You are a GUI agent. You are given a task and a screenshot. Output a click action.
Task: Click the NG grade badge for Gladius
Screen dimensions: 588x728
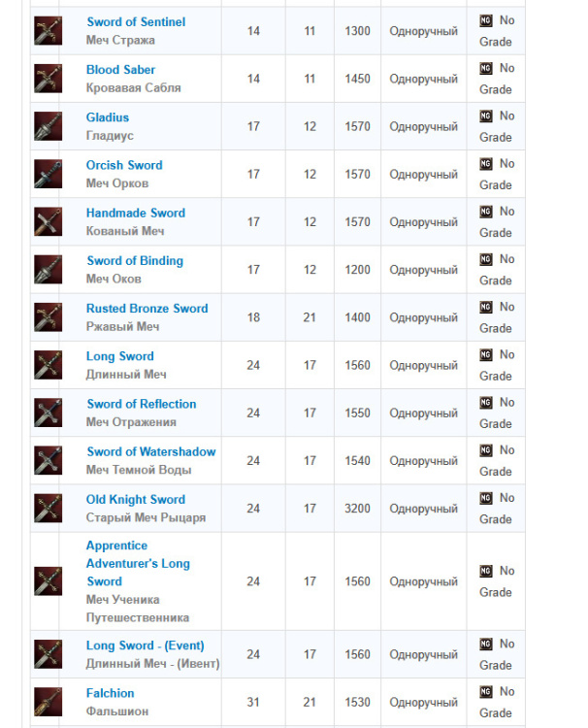486,116
